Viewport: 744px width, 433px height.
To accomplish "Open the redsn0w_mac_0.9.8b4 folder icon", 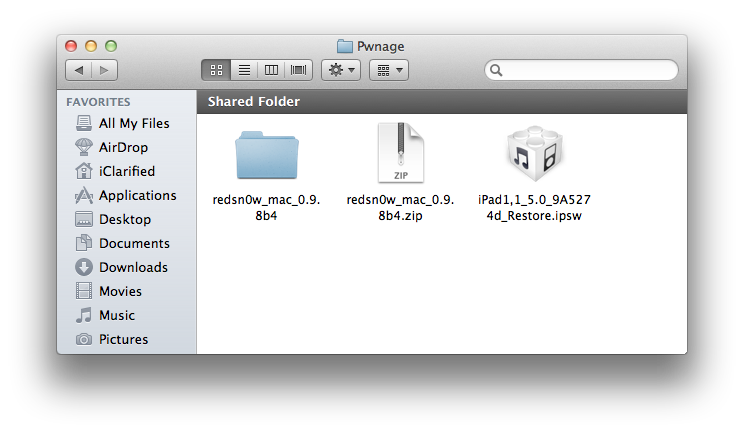I will pyautogui.click(x=266, y=155).
